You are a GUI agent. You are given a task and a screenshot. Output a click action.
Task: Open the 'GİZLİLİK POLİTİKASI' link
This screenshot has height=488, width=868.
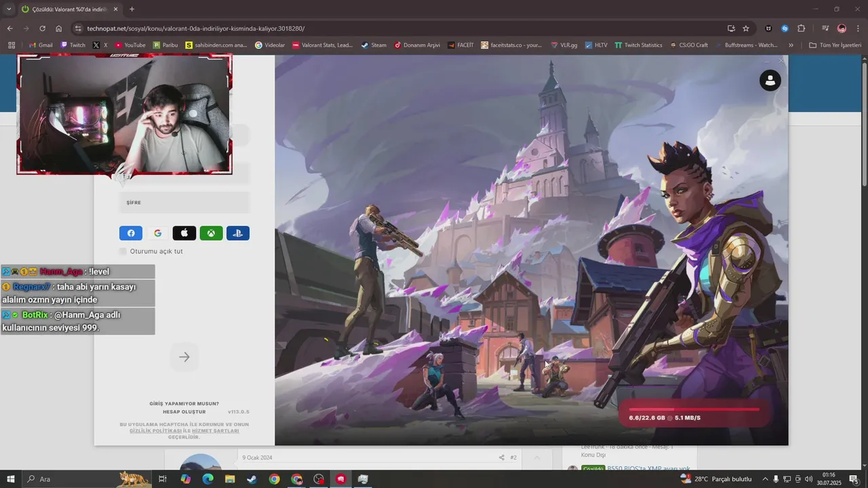click(155, 431)
